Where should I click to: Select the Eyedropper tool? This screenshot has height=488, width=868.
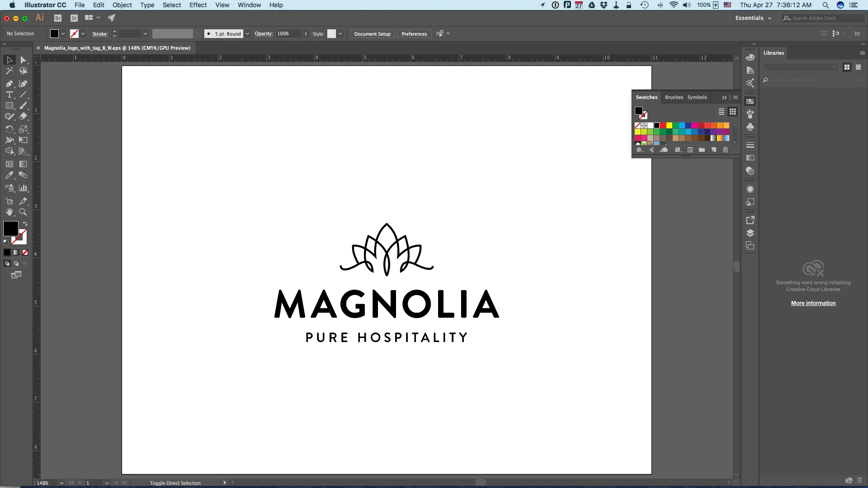point(9,175)
